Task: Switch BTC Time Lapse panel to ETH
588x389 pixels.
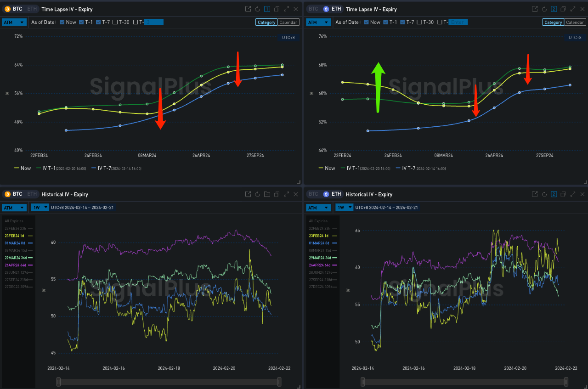Action: (x=32, y=9)
